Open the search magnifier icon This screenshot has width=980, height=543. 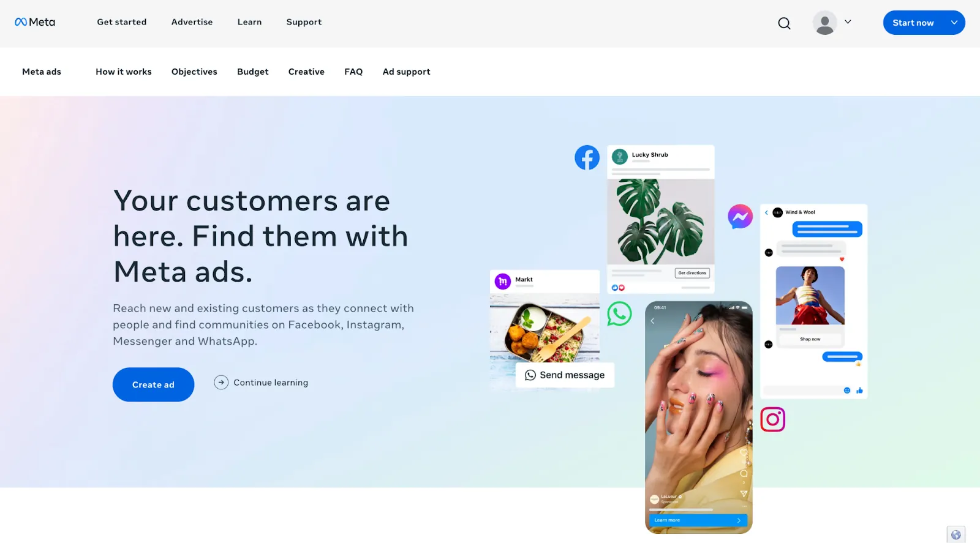tap(784, 23)
